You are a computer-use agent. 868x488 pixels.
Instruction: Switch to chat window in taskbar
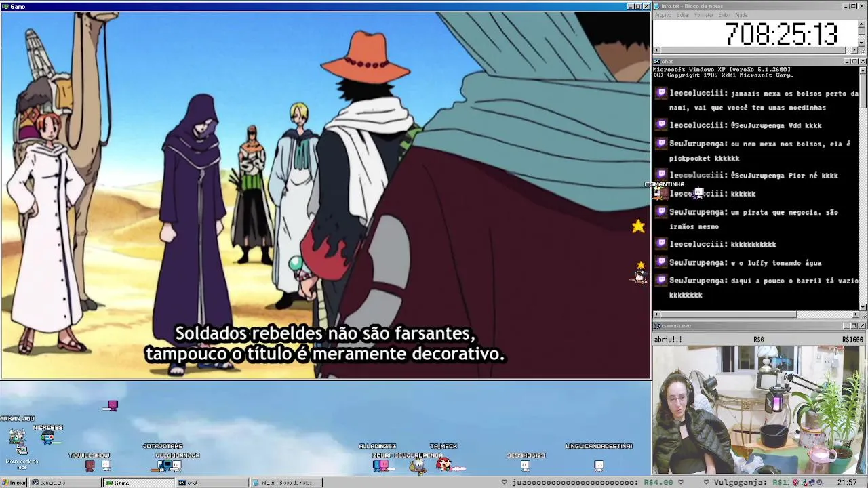[x=212, y=483]
